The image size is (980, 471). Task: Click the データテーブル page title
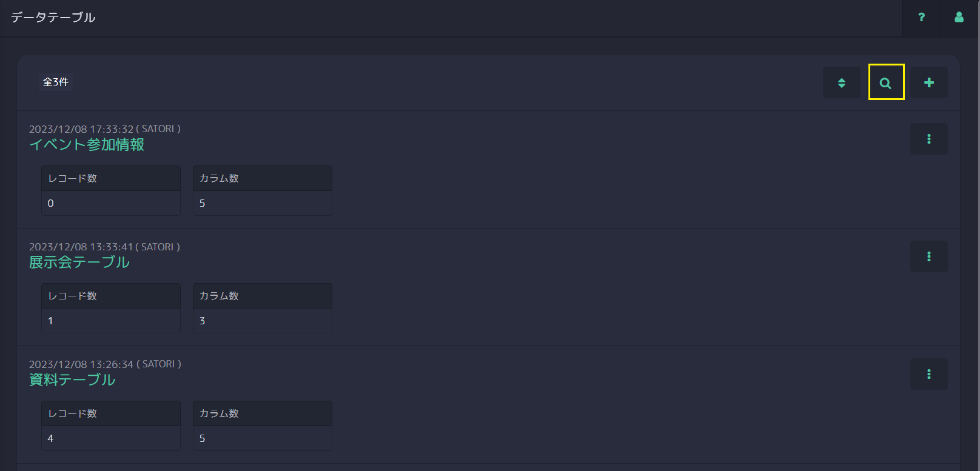[x=53, y=18]
